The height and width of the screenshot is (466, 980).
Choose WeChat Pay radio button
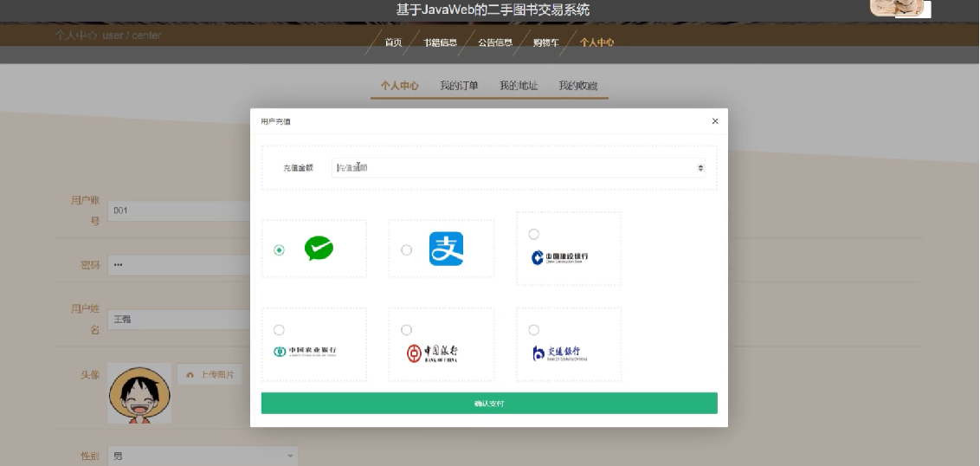click(x=280, y=250)
